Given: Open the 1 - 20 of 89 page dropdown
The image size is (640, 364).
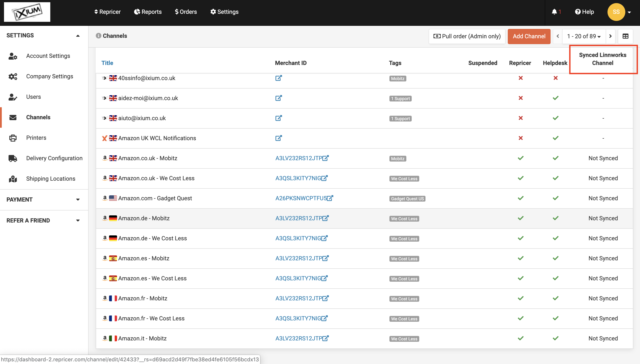Looking at the screenshot, I should [584, 36].
